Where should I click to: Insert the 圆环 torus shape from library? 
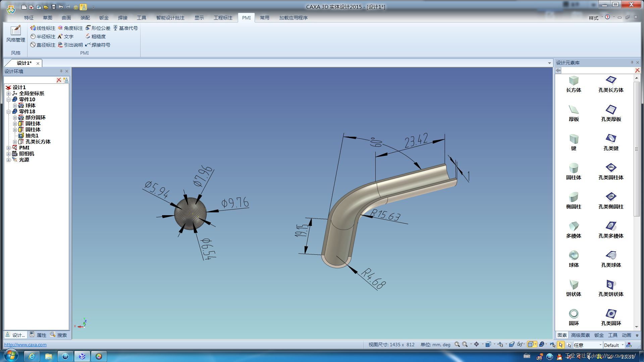coord(574,317)
